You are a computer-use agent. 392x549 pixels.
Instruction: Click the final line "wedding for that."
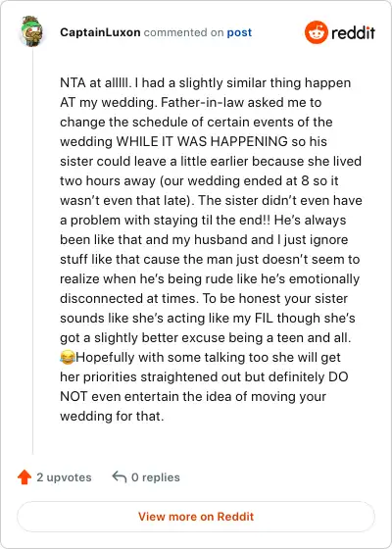tap(112, 417)
